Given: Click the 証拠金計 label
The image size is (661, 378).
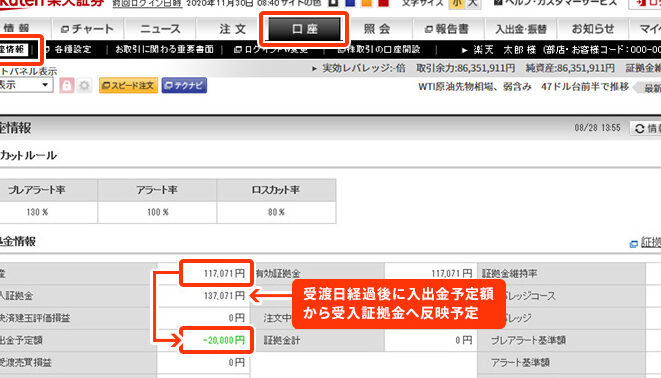Looking at the screenshot, I should pyautogui.click(x=282, y=340).
